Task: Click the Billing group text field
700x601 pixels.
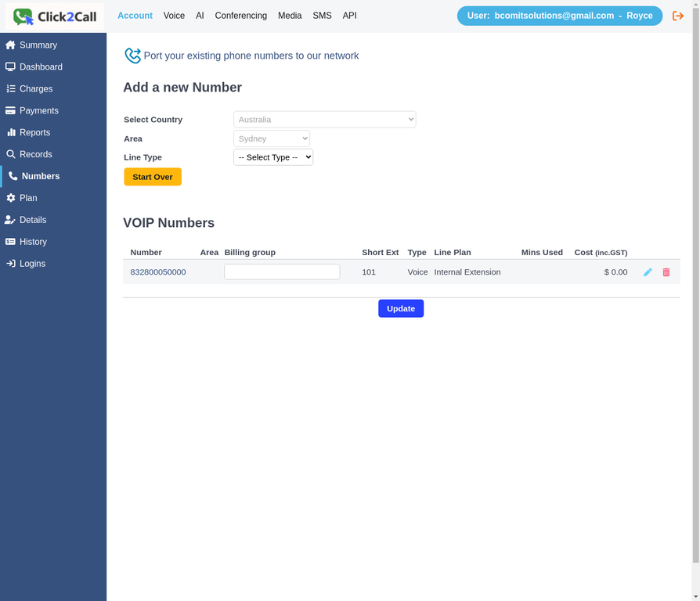Action: [282, 272]
